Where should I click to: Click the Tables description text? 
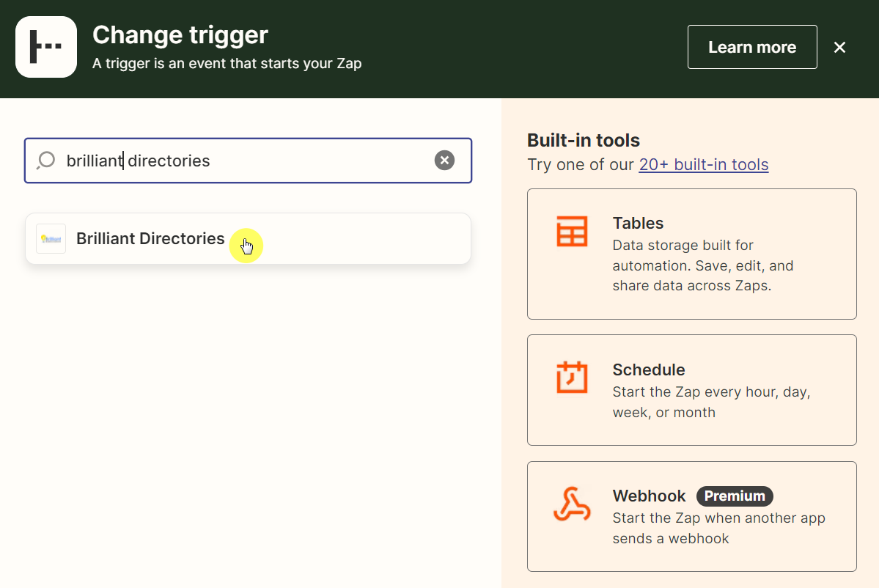point(703,265)
